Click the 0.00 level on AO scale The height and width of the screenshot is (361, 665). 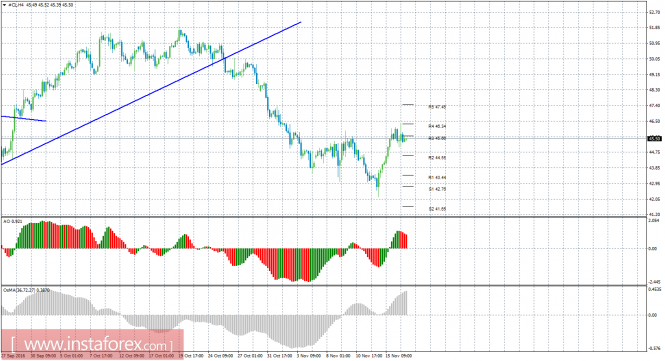point(653,249)
